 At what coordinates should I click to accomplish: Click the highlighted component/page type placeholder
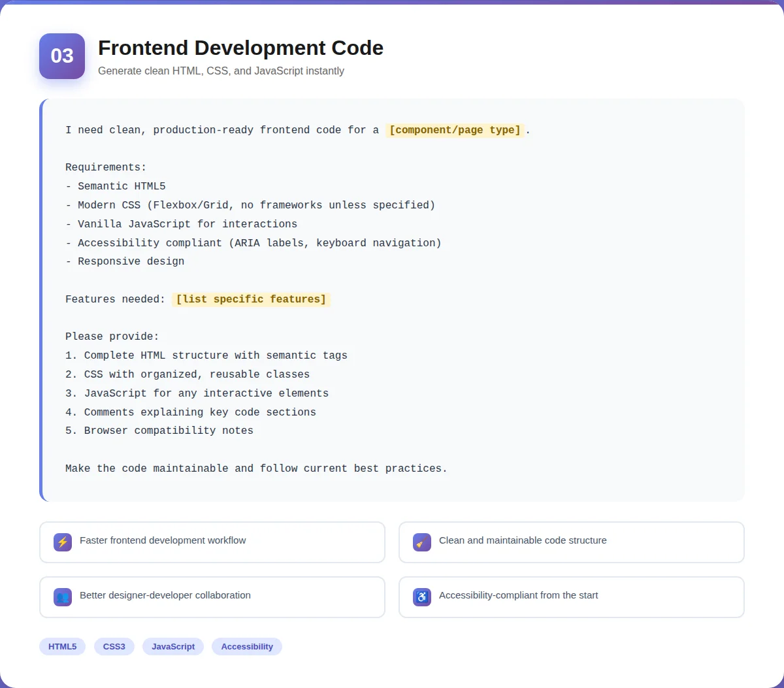click(455, 129)
